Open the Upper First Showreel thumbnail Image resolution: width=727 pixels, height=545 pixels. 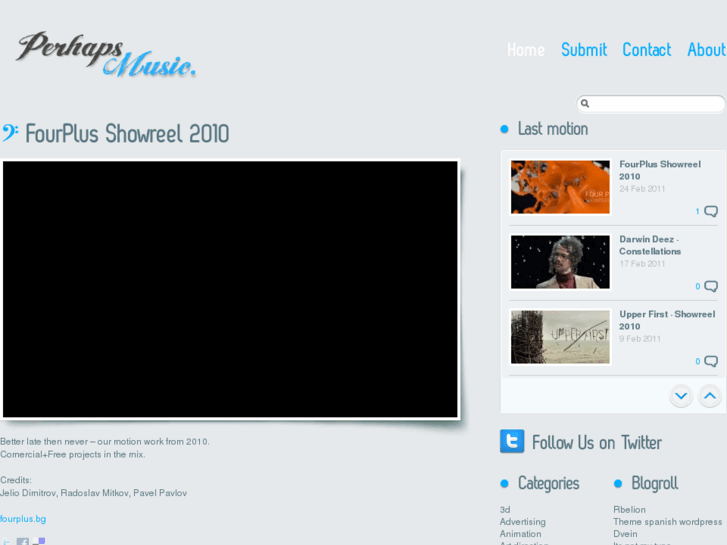pyautogui.click(x=560, y=337)
